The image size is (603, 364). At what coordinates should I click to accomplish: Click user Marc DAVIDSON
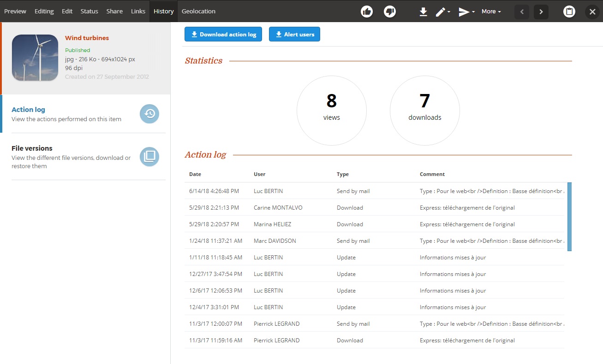(x=275, y=241)
